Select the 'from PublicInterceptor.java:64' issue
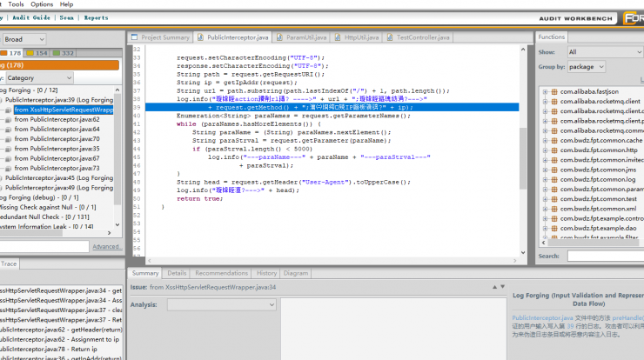Image resolution: width=644 pixels, height=360 pixels. pyautogui.click(x=57, y=130)
